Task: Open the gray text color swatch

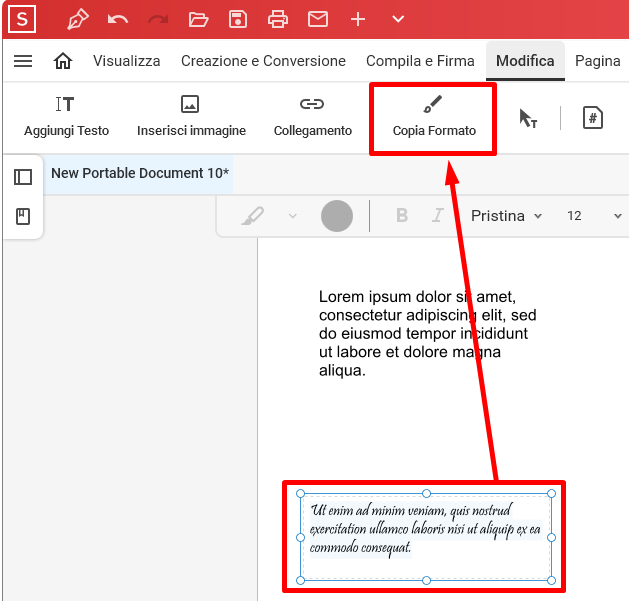Action: click(337, 216)
